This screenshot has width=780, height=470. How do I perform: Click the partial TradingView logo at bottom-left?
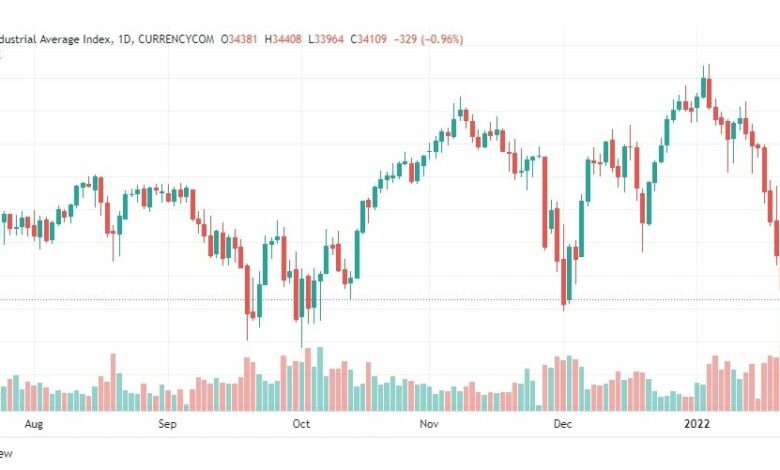(x=5, y=454)
